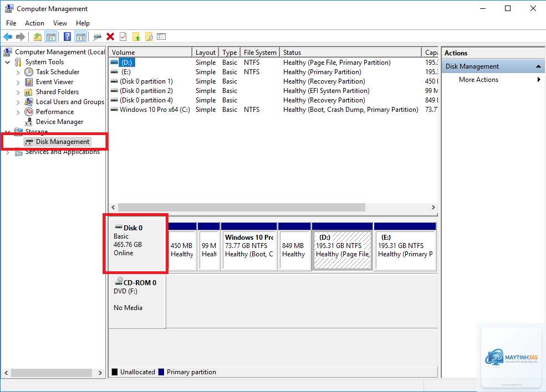Select System Tools node

44,62
